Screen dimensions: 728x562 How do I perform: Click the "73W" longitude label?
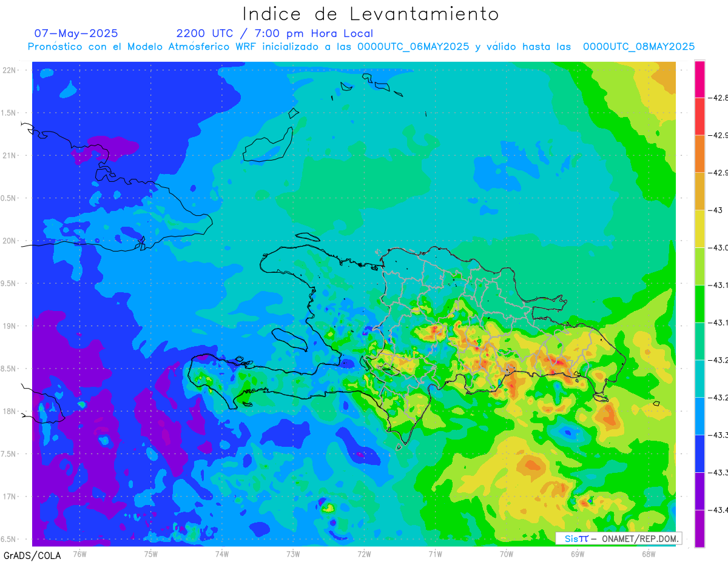click(293, 554)
